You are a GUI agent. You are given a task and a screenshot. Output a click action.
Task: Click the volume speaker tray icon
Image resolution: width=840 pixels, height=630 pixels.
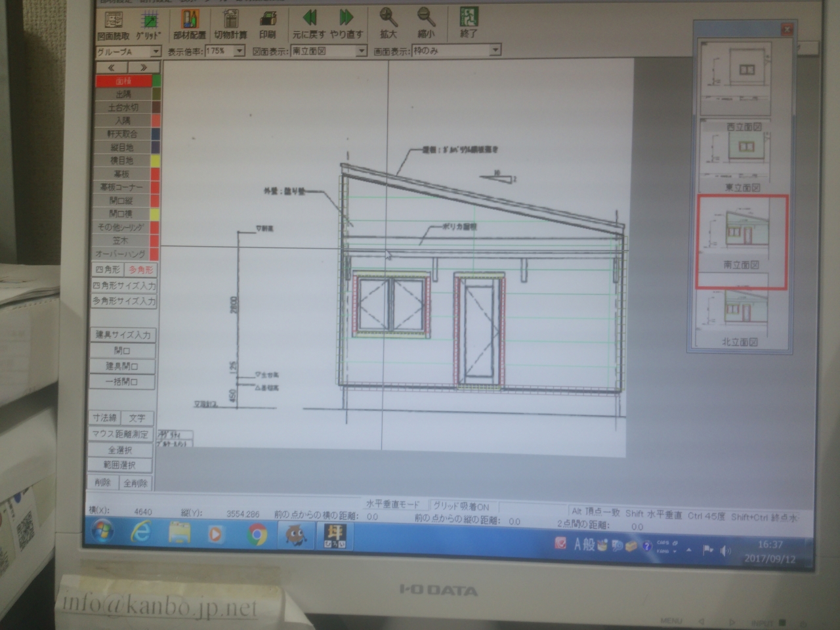[726, 551]
